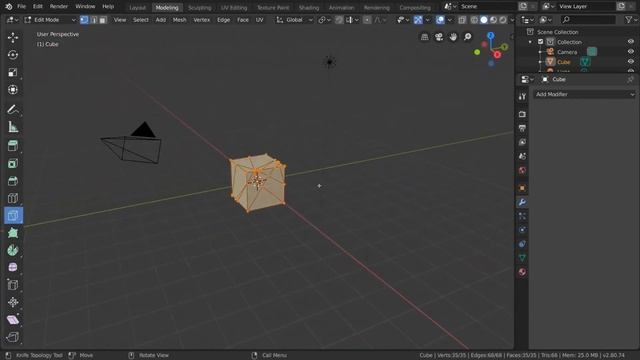Select the Smooth tool
This screenshot has height=360, width=640.
point(13,267)
